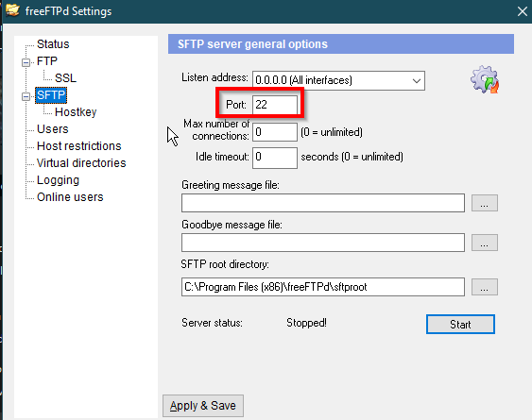
Task: Start the SFTP server
Action: coord(460,325)
